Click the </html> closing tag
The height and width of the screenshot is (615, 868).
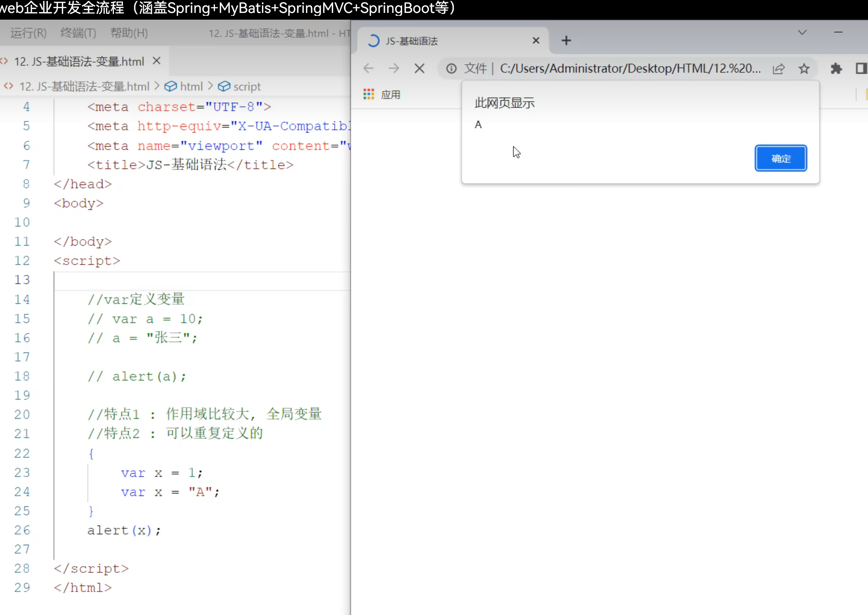pyautogui.click(x=82, y=588)
